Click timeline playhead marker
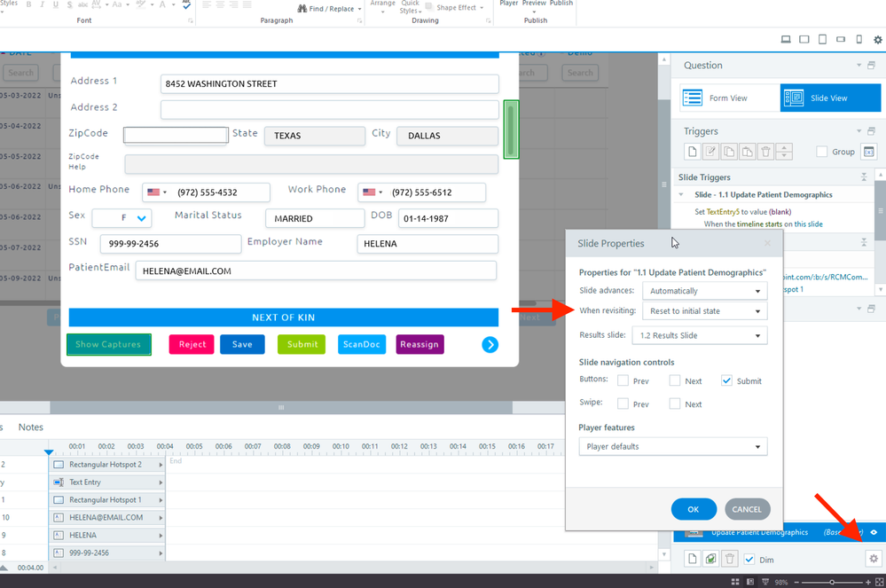Viewport: 886px width, 588px height. pyautogui.click(x=49, y=452)
